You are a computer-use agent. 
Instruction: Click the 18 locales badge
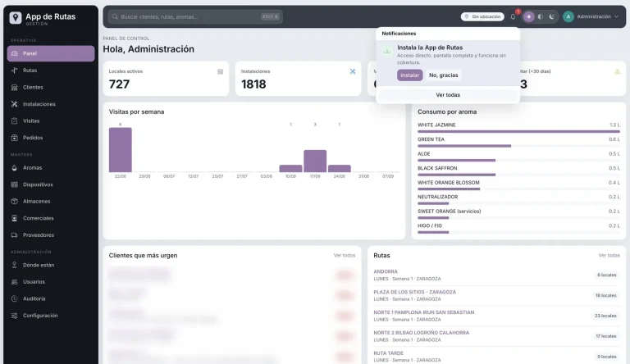(606, 296)
